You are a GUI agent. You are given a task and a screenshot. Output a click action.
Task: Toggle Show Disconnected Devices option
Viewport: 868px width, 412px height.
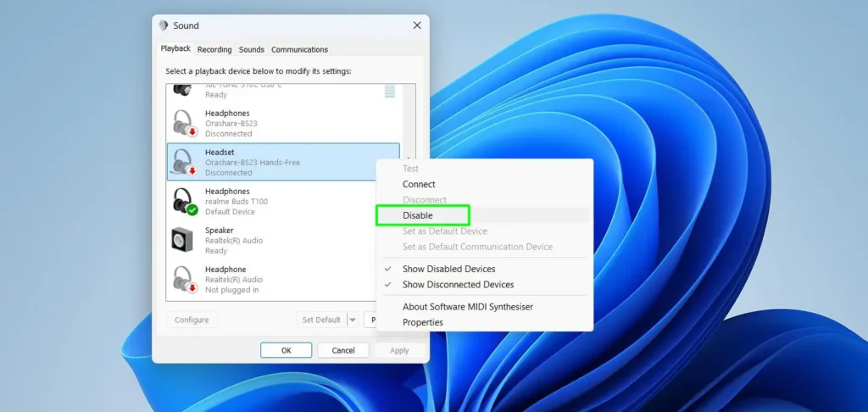[x=458, y=285]
